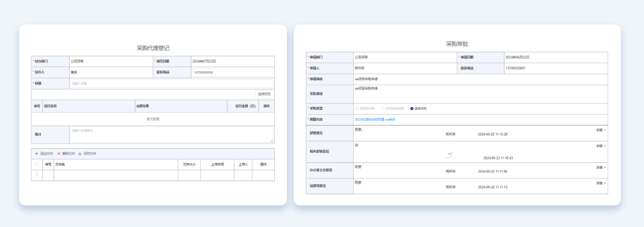Click the 采购代理登记 form title
This screenshot has height=227, width=644.
(153, 48)
